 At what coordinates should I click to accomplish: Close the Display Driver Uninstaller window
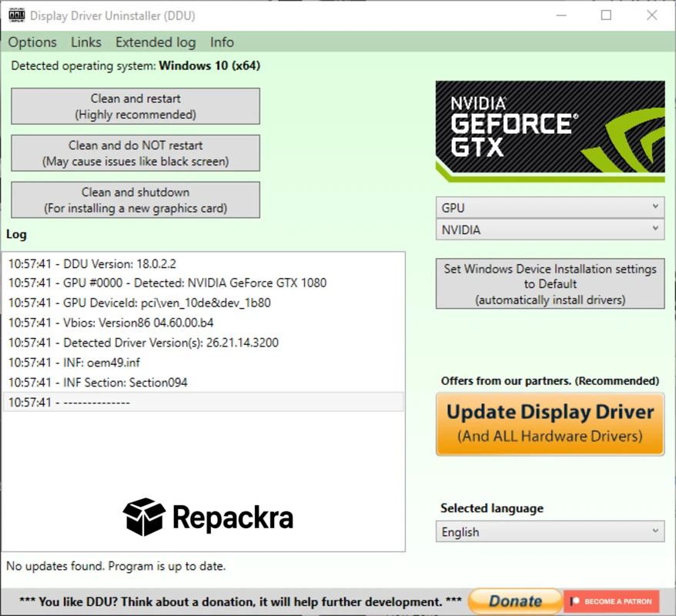click(652, 15)
